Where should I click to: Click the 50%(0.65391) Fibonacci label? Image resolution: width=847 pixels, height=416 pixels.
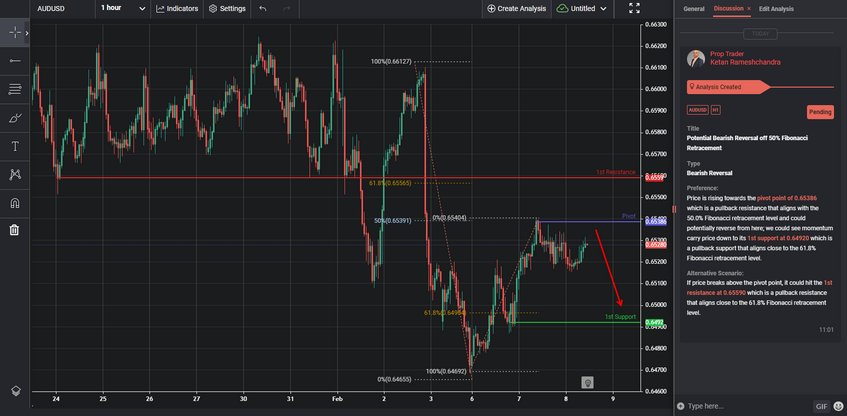pyautogui.click(x=393, y=221)
